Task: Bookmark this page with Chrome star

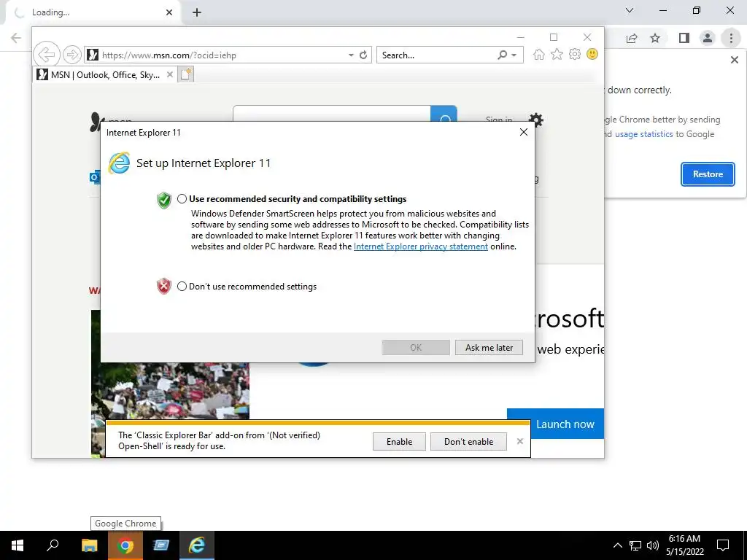Action: coord(655,38)
